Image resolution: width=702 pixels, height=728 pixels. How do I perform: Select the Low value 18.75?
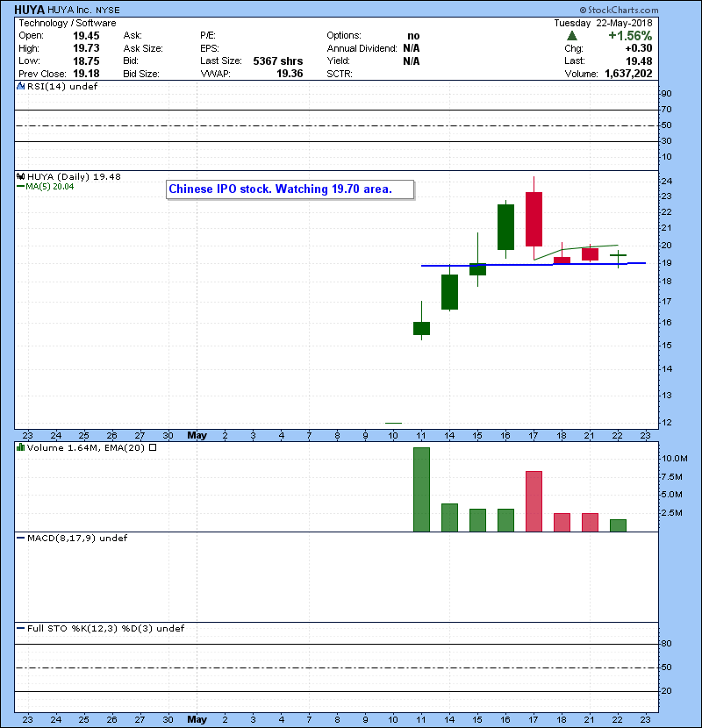[x=86, y=61]
